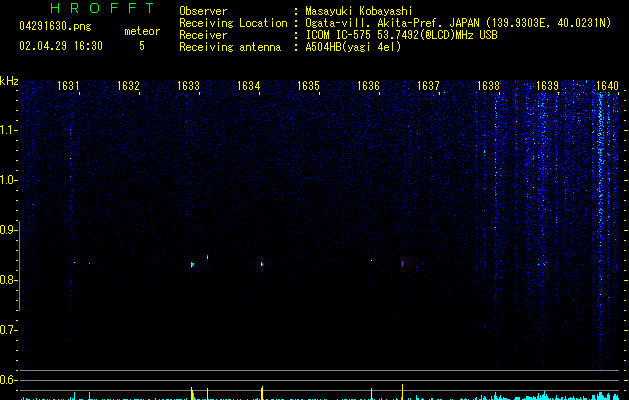Click the Observer label
Screen dimensions: 629x400
pyautogui.click(x=203, y=11)
